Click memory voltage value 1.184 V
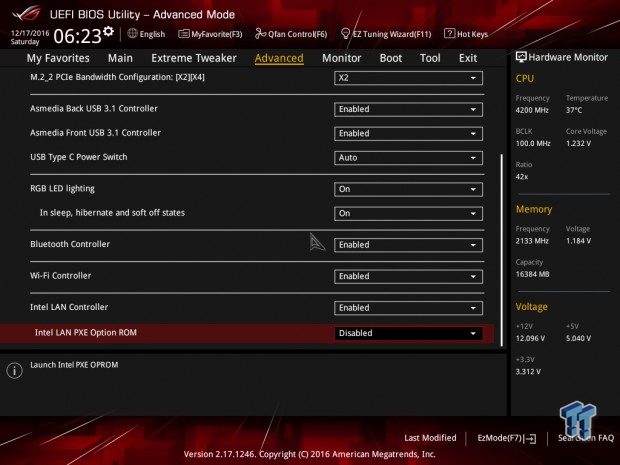 click(x=578, y=241)
